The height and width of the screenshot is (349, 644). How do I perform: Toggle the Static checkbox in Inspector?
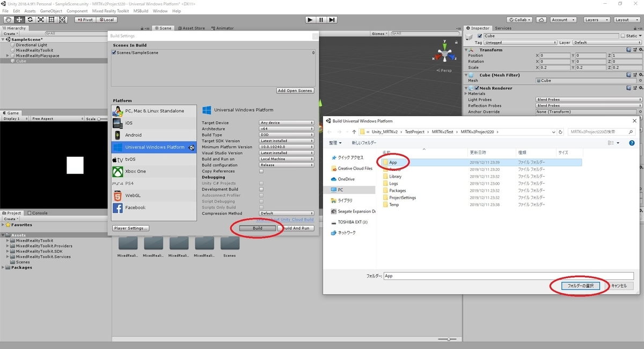point(623,36)
